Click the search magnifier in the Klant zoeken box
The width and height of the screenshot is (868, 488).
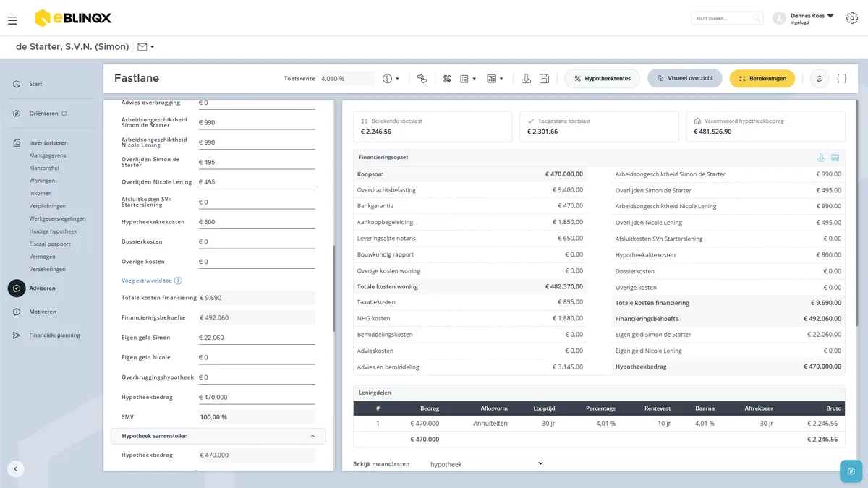tap(757, 18)
